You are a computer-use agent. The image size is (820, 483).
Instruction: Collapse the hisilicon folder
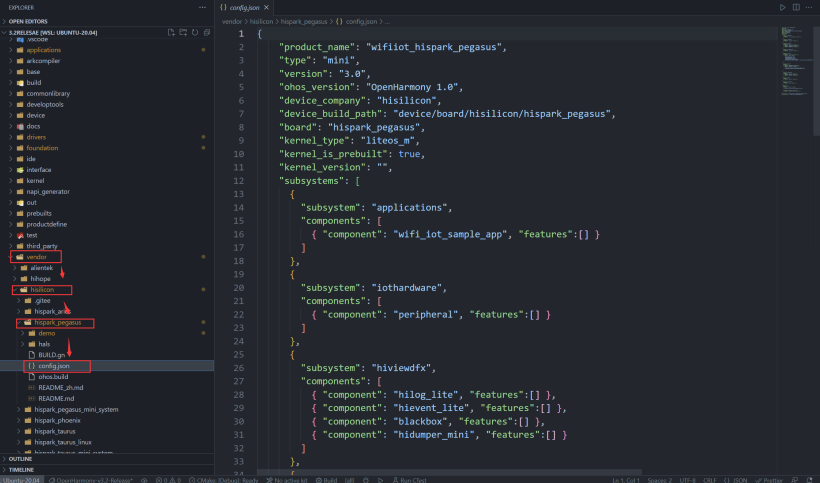tap(42, 290)
